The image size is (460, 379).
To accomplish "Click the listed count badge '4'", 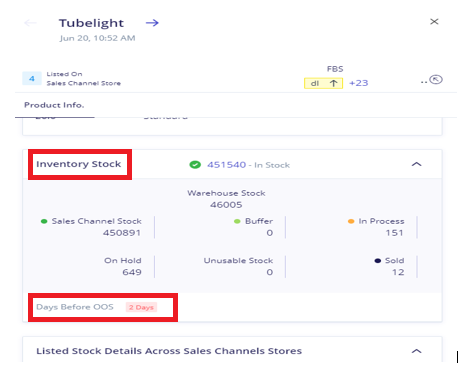I will pos(32,79).
